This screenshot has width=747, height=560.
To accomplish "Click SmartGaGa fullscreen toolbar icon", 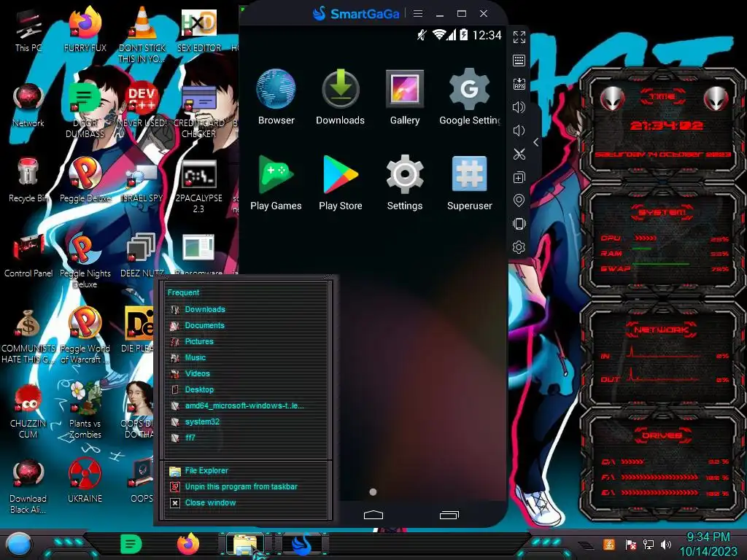I will coord(519,37).
